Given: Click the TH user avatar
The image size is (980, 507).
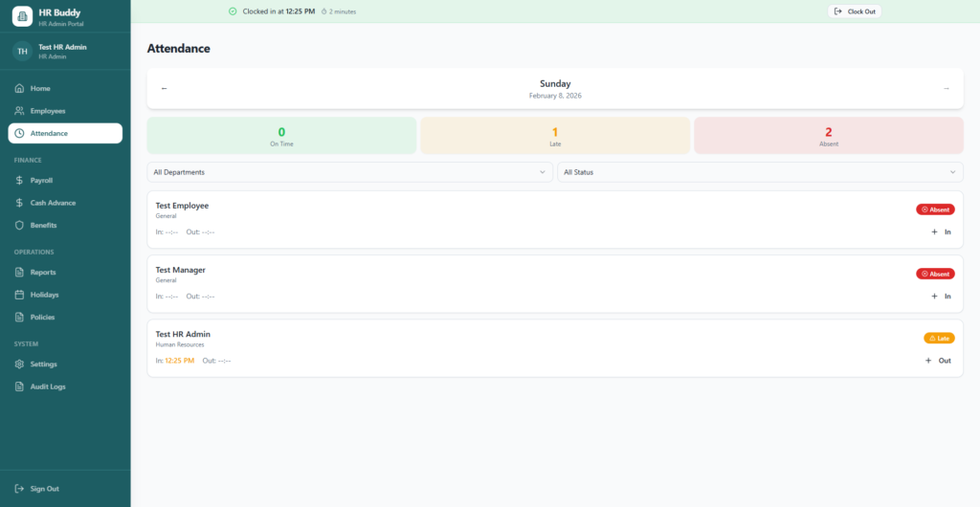Looking at the screenshot, I should pyautogui.click(x=22, y=51).
